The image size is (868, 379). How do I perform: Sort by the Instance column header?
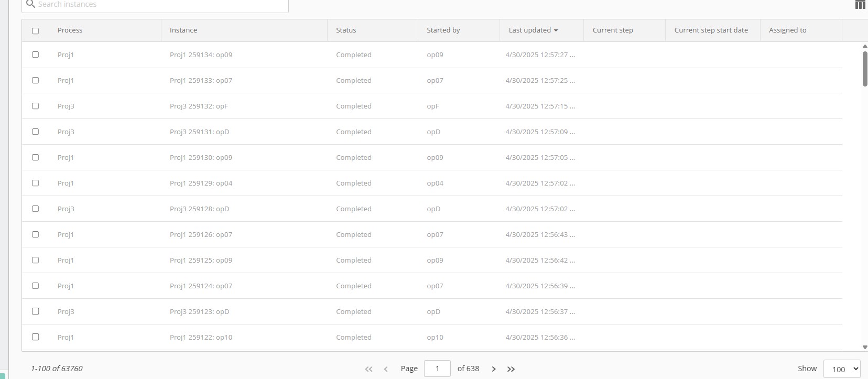point(183,30)
